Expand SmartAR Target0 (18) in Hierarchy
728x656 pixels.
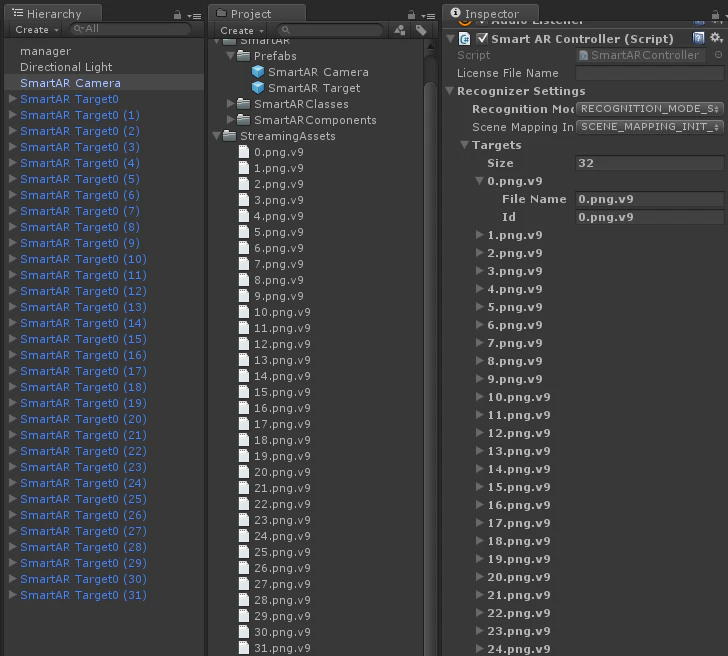tap(13, 387)
